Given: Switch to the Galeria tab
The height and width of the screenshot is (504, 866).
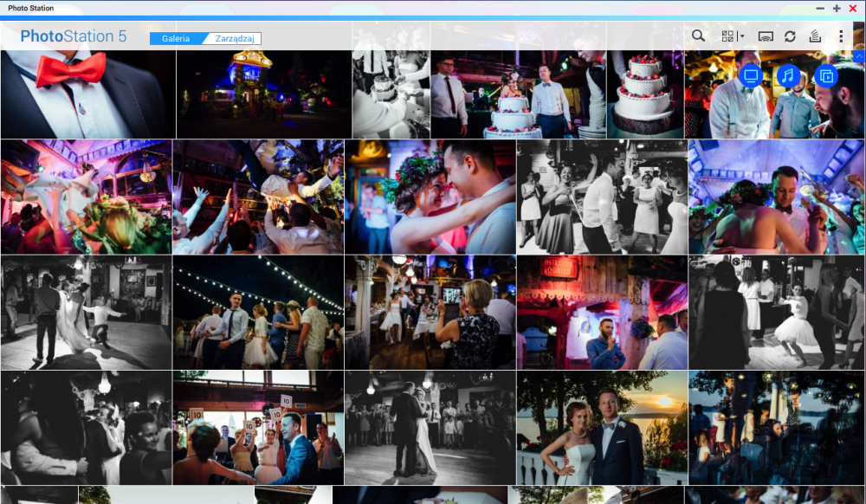Looking at the screenshot, I should 176,39.
